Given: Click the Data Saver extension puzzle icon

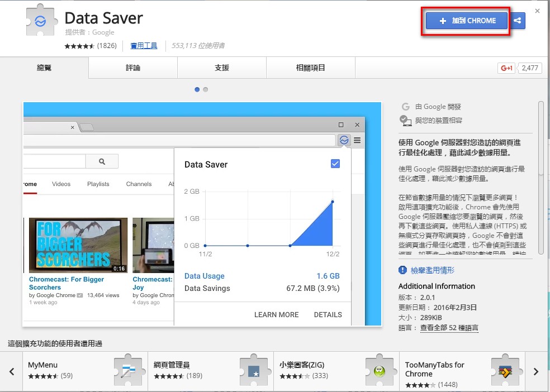Looking at the screenshot, I should [x=41, y=20].
